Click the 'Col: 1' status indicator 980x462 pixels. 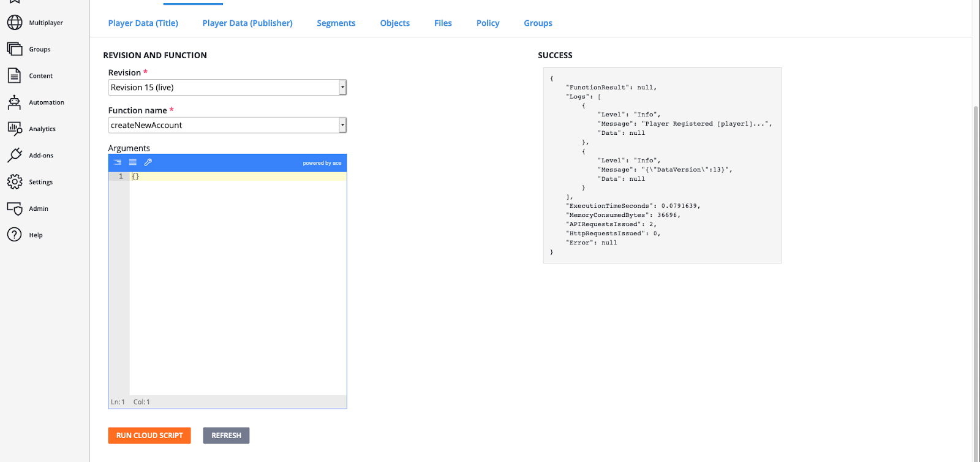coord(141,402)
